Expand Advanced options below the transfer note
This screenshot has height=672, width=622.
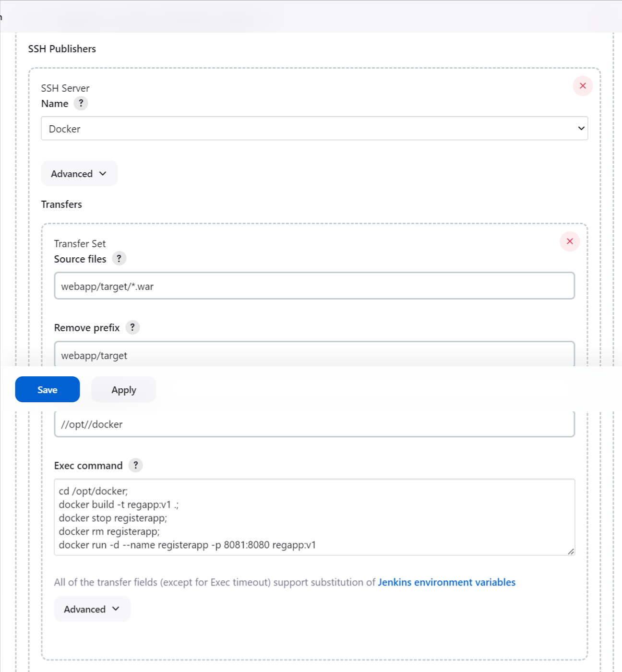click(x=92, y=609)
